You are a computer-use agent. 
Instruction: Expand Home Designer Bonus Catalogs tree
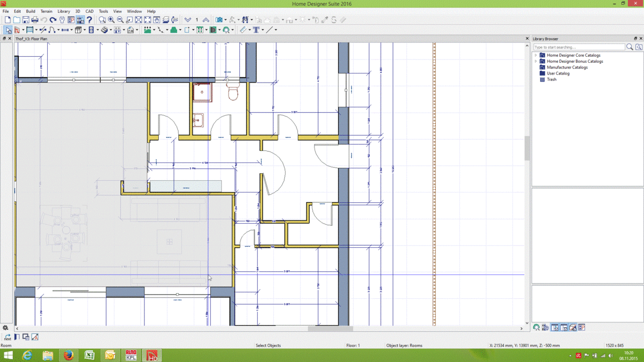click(x=536, y=61)
